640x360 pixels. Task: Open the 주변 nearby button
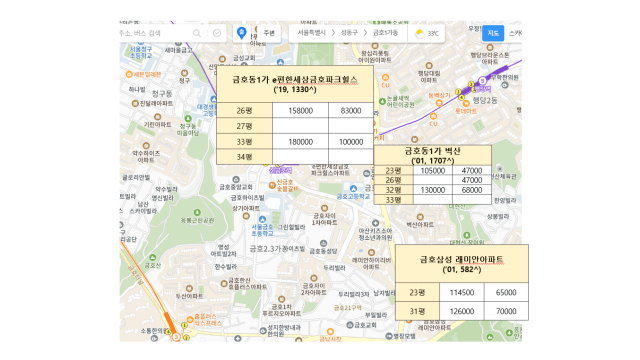click(x=269, y=33)
